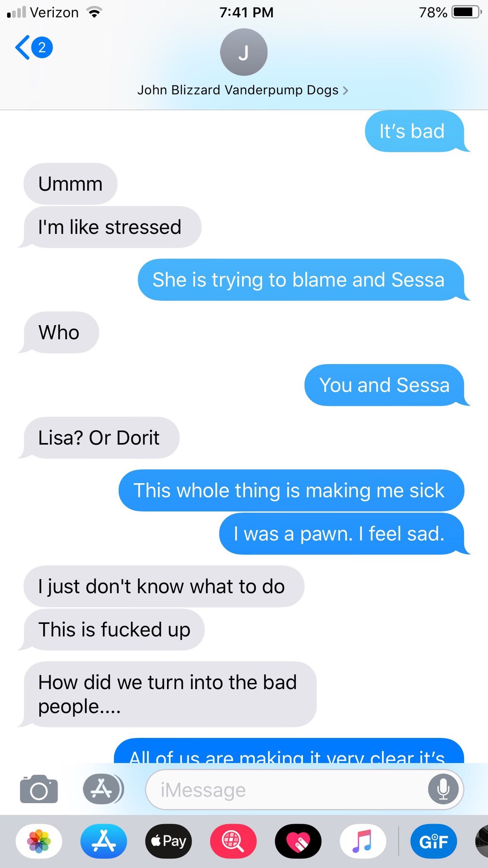Open the App Store iMessage app

click(104, 841)
